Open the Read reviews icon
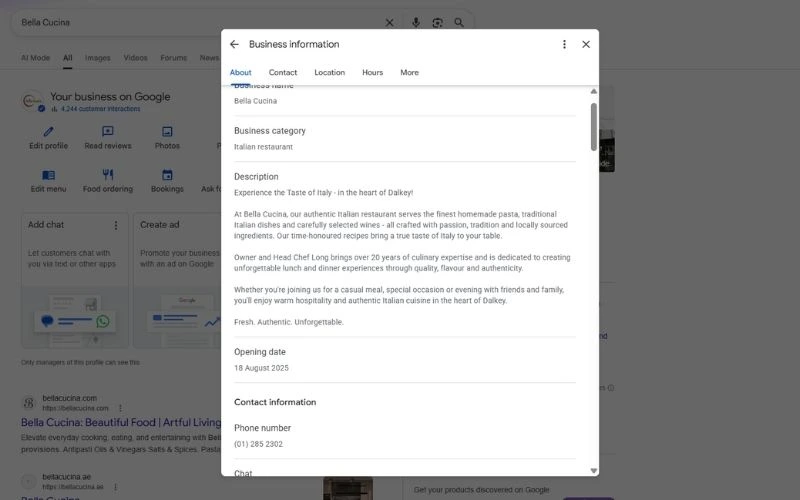Image resolution: width=800 pixels, height=500 pixels. [x=108, y=132]
